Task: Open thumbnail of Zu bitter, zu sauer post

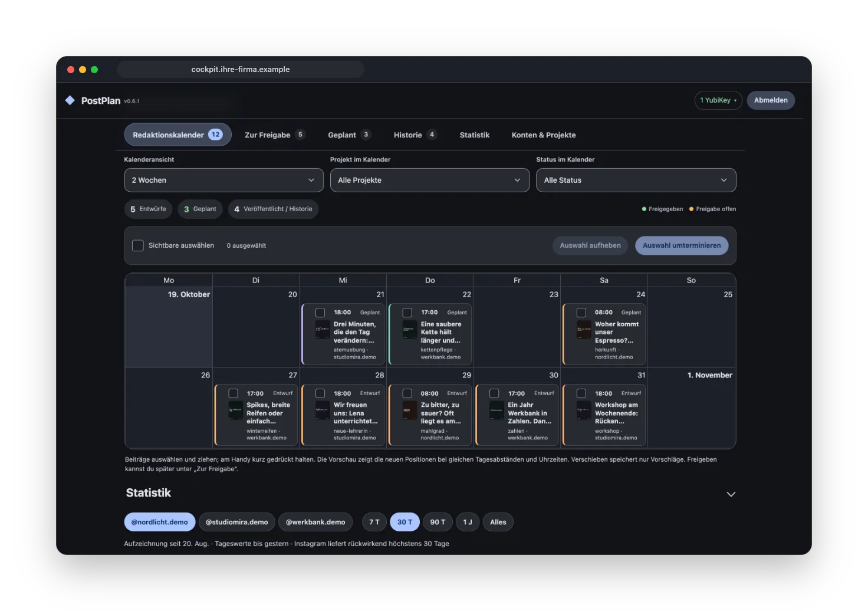Action: click(410, 410)
